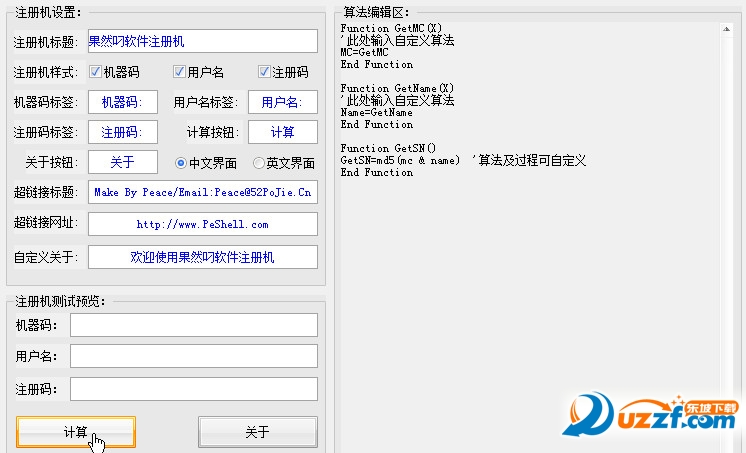Toggle the 机器码 checkbox

pos(96,72)
